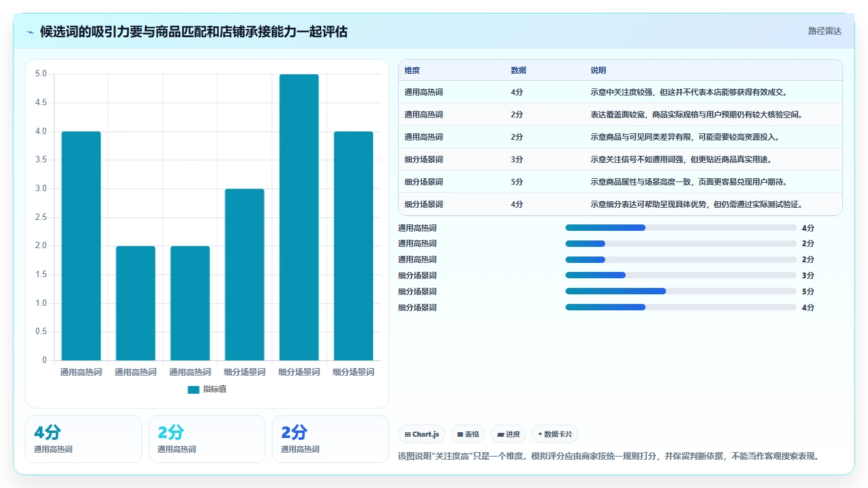
Task: Click the 细分场景词 progress bar showing 4分
Action: pos(681,307)
